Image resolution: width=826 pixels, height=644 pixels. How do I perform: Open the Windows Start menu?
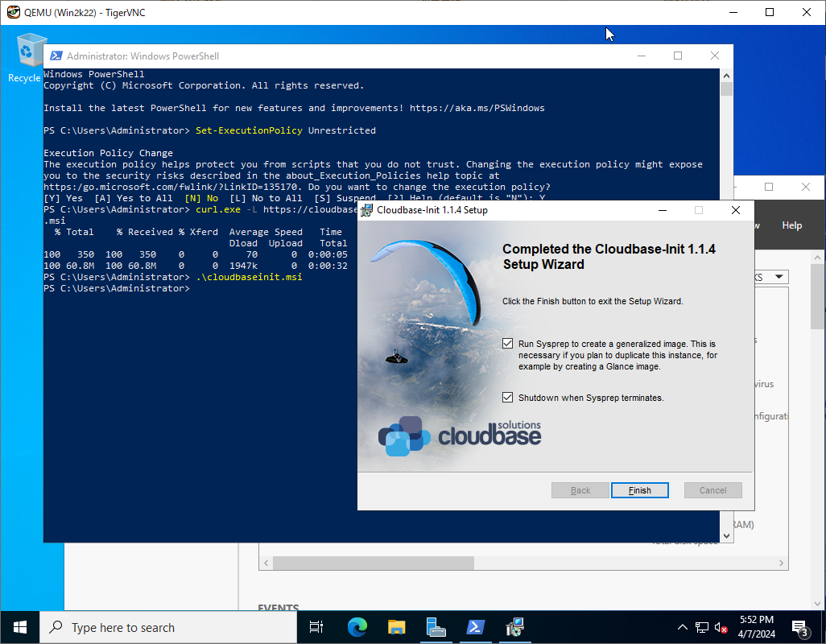20,627
